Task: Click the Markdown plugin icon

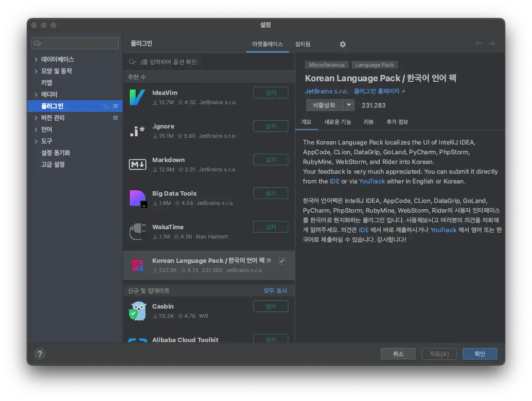Action: (138, 164)
